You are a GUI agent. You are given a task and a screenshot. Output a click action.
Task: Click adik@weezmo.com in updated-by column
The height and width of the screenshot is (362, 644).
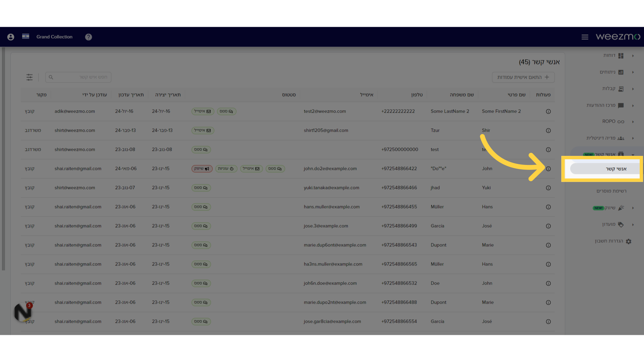pos(75,111)
